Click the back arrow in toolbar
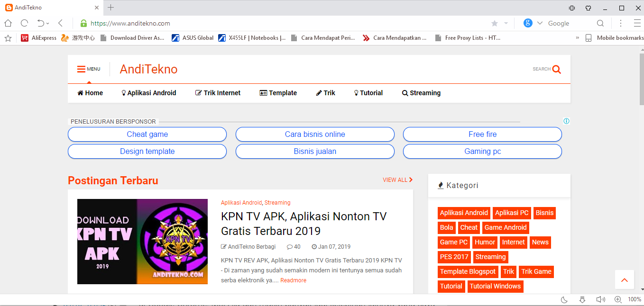 pos(60,23)
